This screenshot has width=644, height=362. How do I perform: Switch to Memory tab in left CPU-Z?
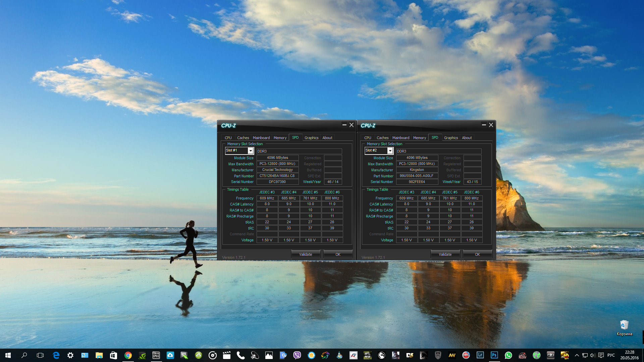280,138
